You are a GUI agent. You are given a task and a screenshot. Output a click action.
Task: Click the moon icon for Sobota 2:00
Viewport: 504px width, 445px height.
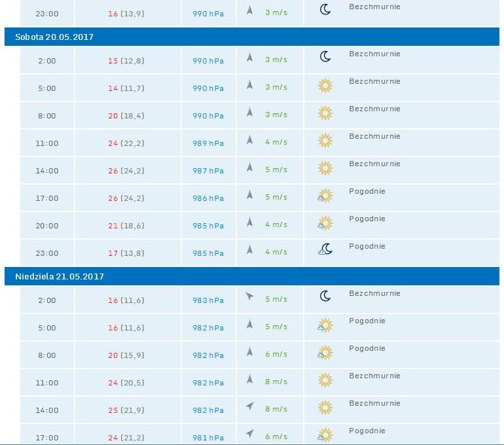tap(325, 57)
